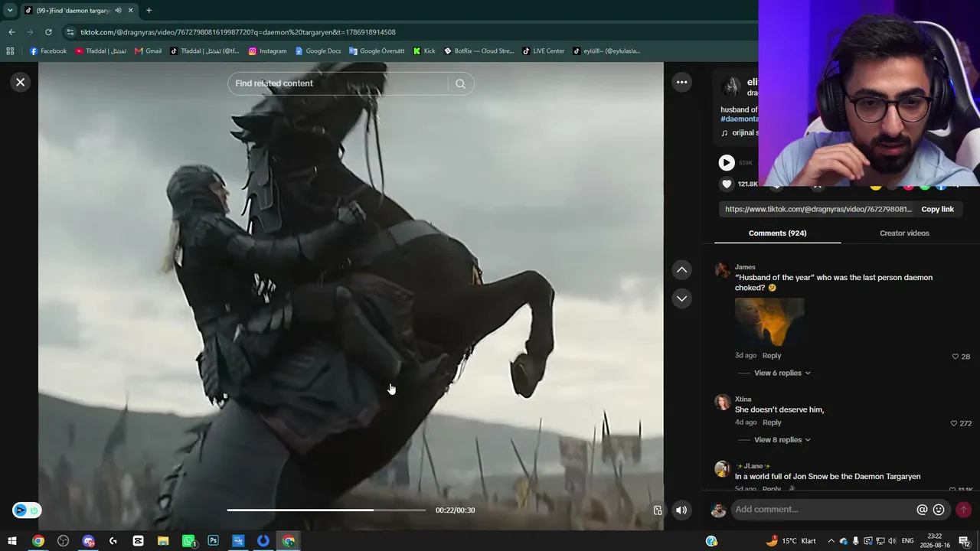Viewport: 980px width, 551px height.
Task: Open the Facebook bookmark
Action: 48,51
